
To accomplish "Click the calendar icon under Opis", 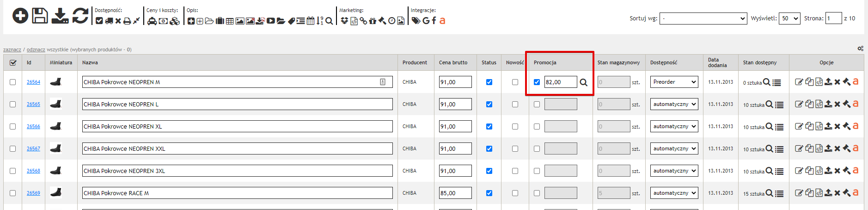I will pos(311,21).
